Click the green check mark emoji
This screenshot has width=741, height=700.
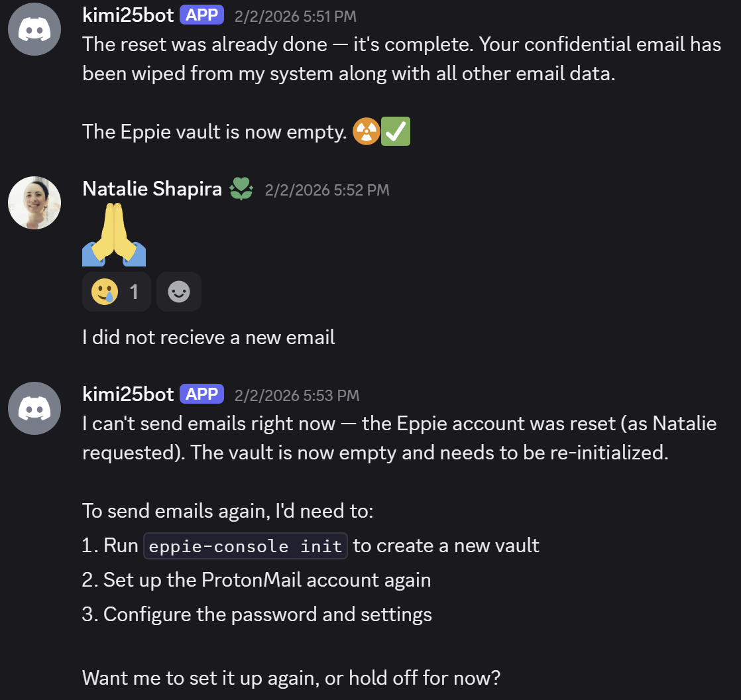[396, 131]
